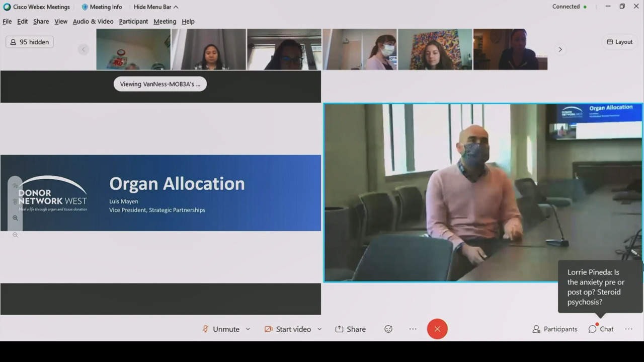This screenshot has width=644, height=362.
Task: Click the Organ Allocation slide title
Action: coord(177,184)
